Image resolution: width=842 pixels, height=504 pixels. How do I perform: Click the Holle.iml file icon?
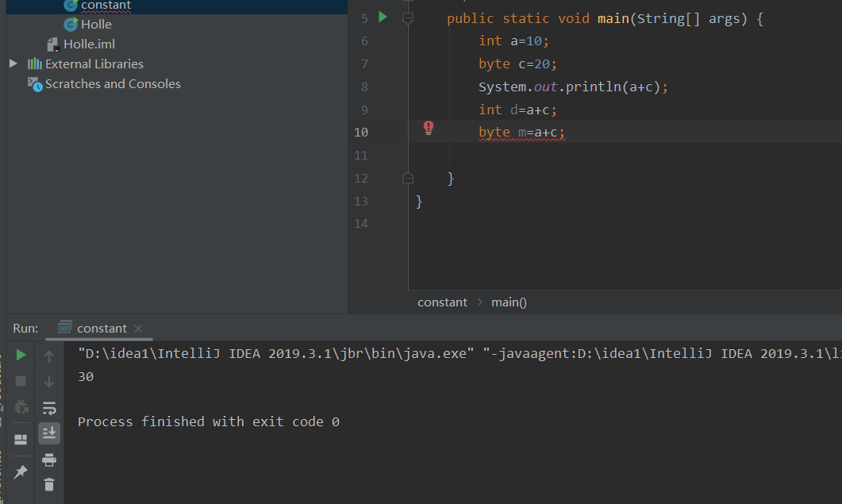pos(52,44)
